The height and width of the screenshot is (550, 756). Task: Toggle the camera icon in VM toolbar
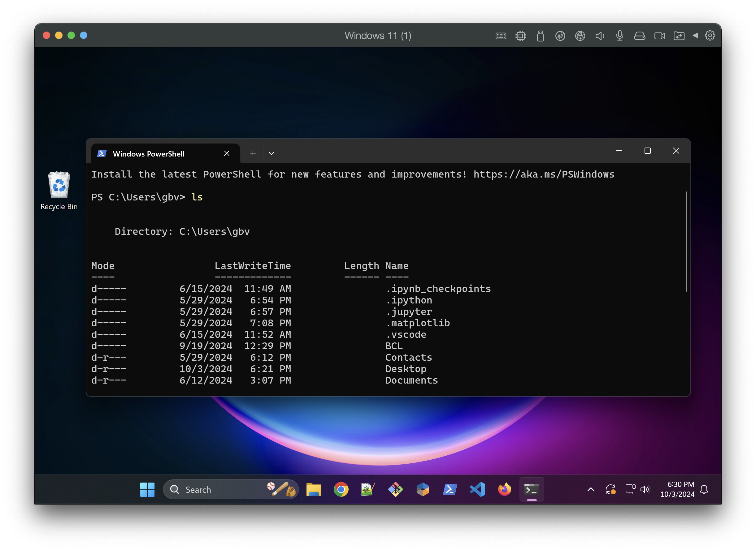[x=659, y=36]
